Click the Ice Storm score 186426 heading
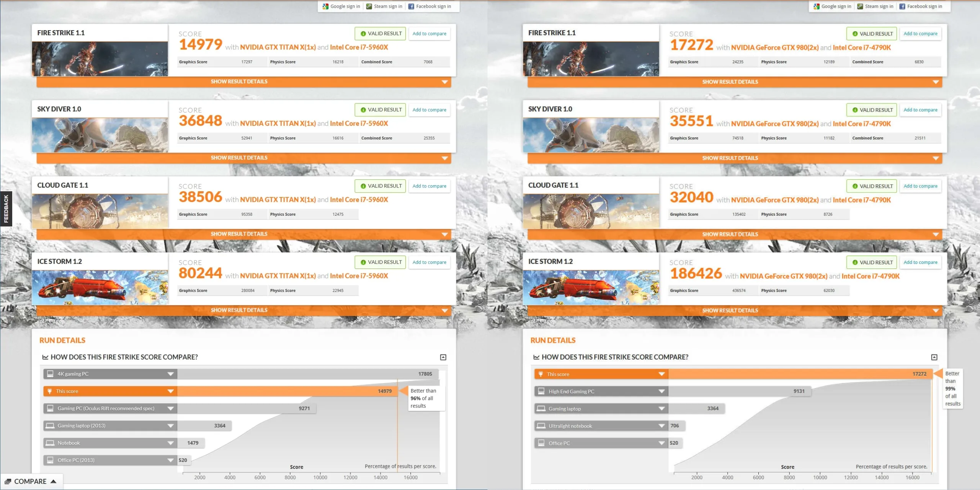This screenshot has width=980, height=490. pos(696,273)
